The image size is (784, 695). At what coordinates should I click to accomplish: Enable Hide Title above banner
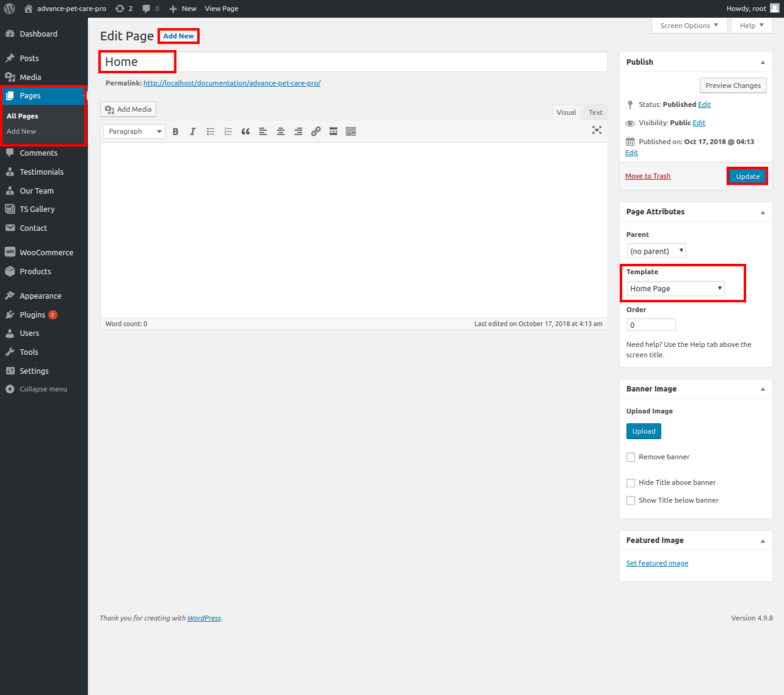click(x=631, y=483)
